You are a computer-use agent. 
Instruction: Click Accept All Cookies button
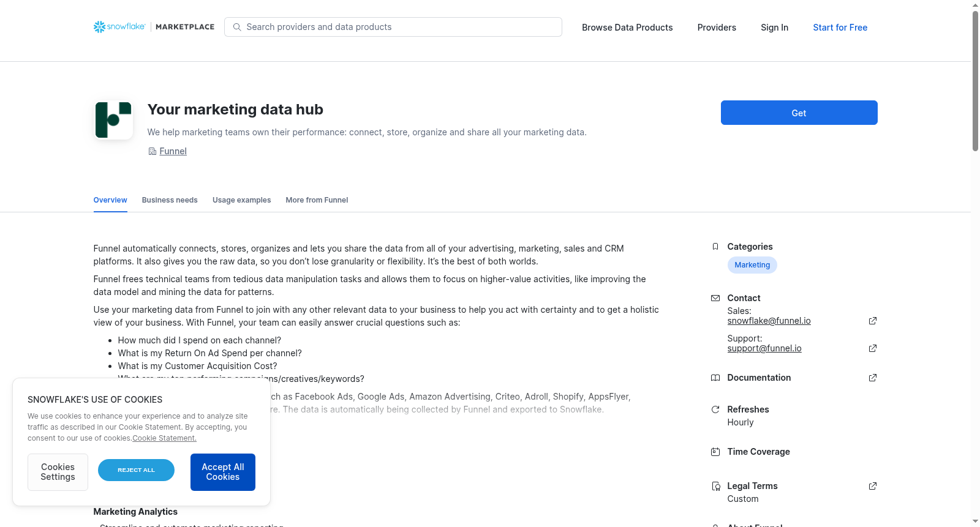point(223,472)
